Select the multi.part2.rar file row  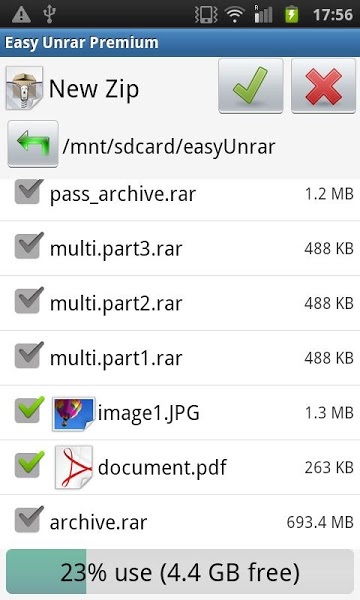coord(180,303)
